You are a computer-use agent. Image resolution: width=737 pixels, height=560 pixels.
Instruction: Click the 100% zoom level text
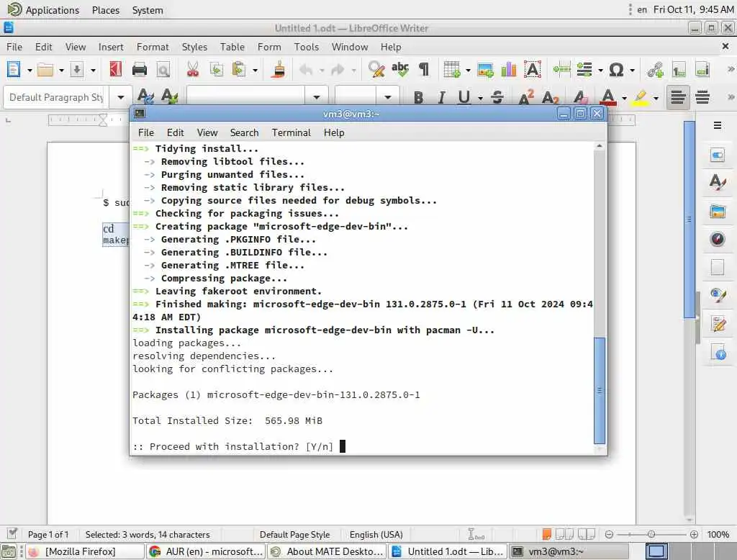[718, 535]
